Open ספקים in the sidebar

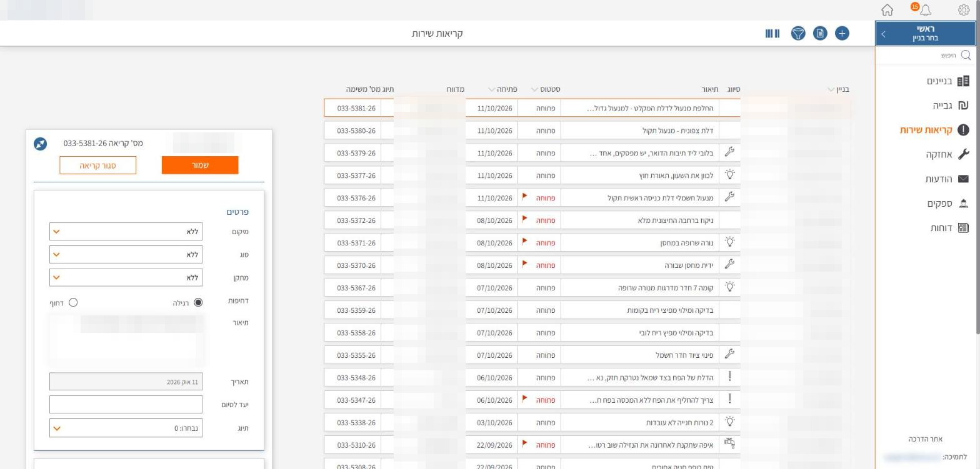tap(947, 204)
